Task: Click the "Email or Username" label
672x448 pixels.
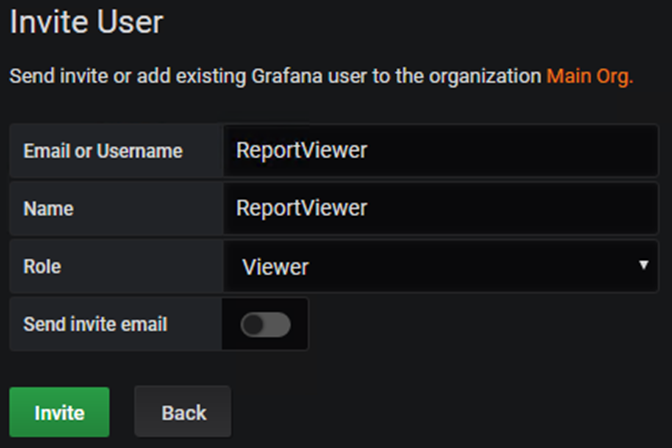Action: click(x=103, y=151)
